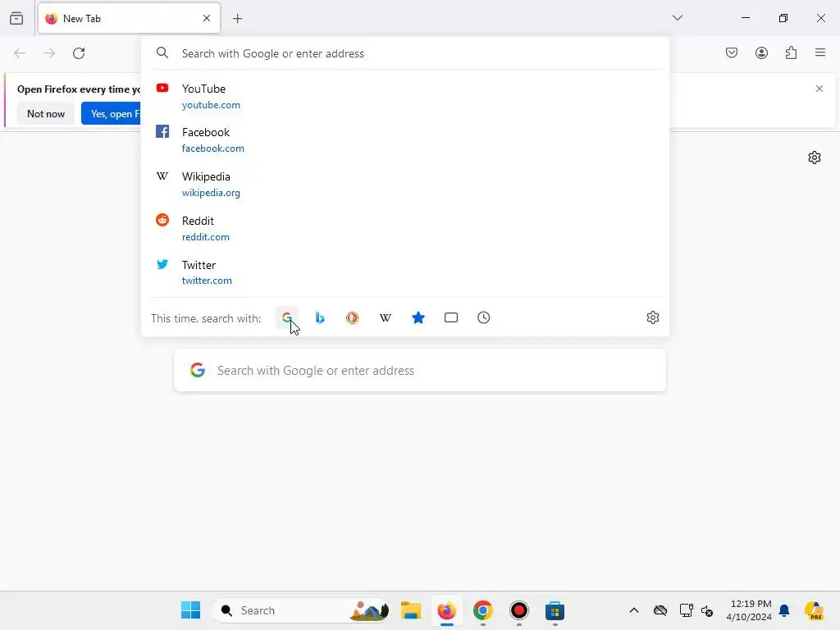Viewport: 840px width, 630px height.
Task: Open the Save to Pocket icon
Action: tap(732, 52)
